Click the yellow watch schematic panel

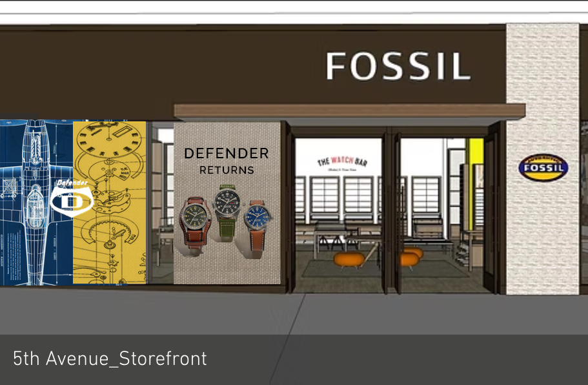pos(109,203)
